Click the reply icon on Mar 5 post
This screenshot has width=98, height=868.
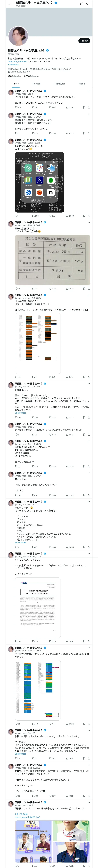click(x=16, y=435)
